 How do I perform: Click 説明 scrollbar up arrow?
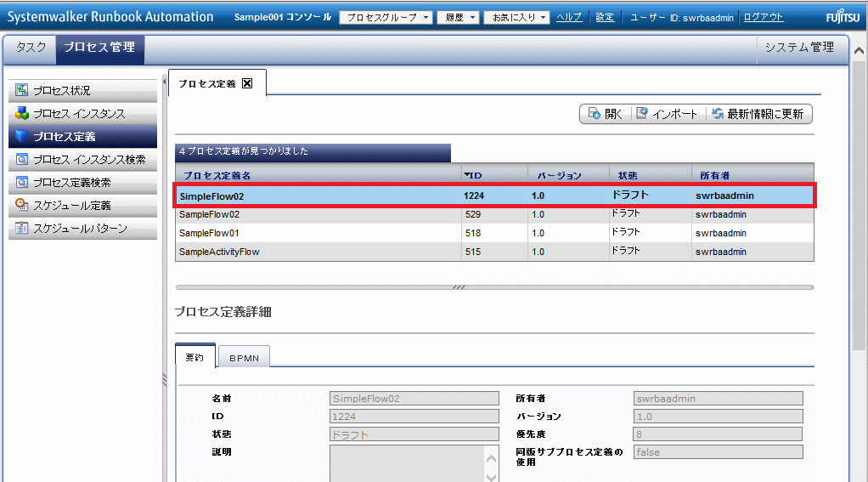[x=491, y=458]
